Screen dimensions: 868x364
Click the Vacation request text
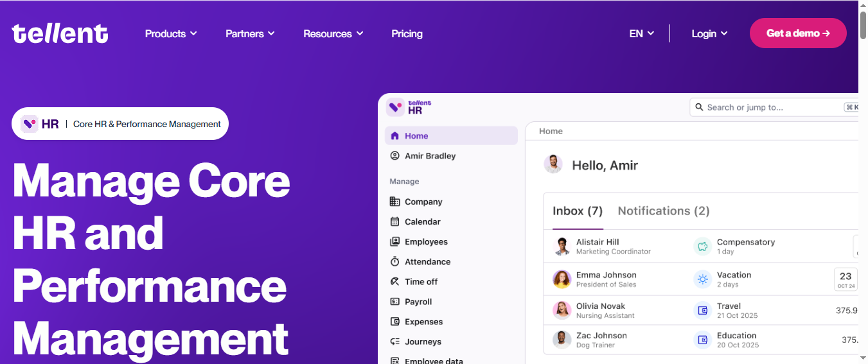click(x=734, y=275)
